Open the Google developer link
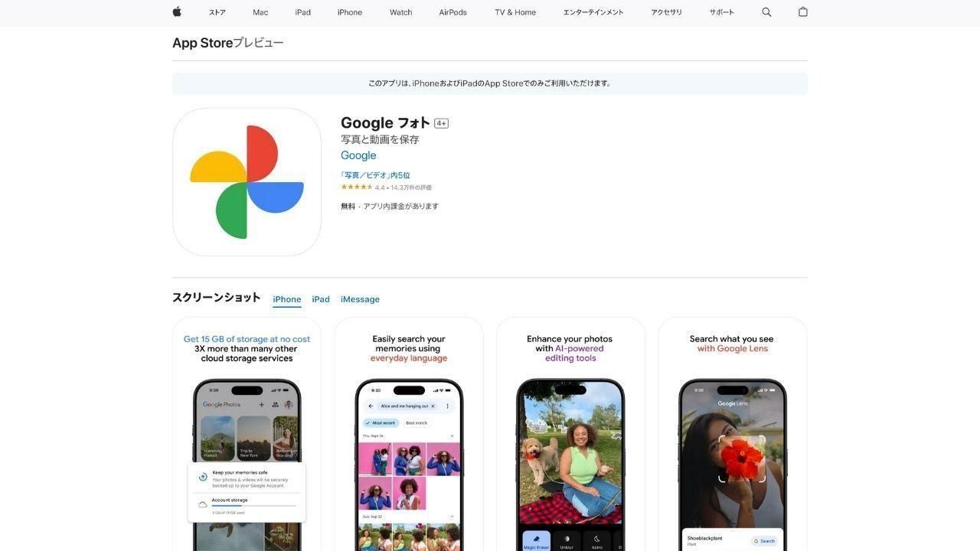Image resolution: width=980 pixels, height=551 pixels. [358, 155]
